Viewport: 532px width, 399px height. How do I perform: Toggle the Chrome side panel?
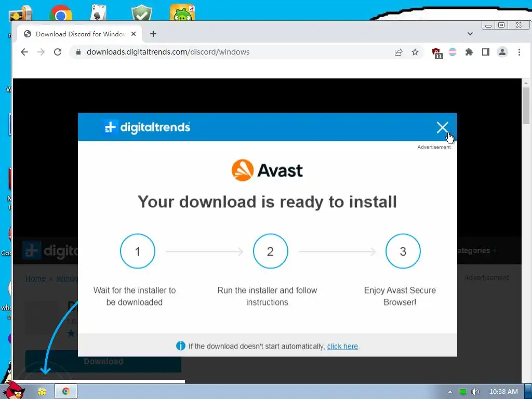pos(486,52)
